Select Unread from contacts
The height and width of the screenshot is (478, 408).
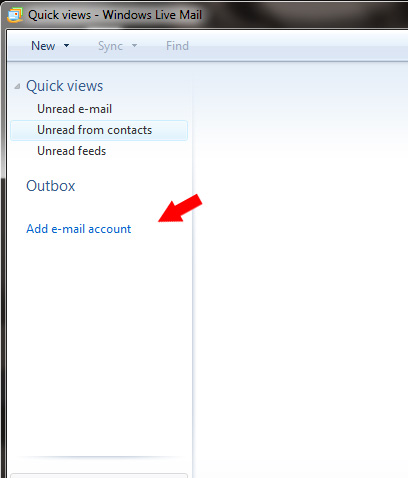(x=99, y=130)
